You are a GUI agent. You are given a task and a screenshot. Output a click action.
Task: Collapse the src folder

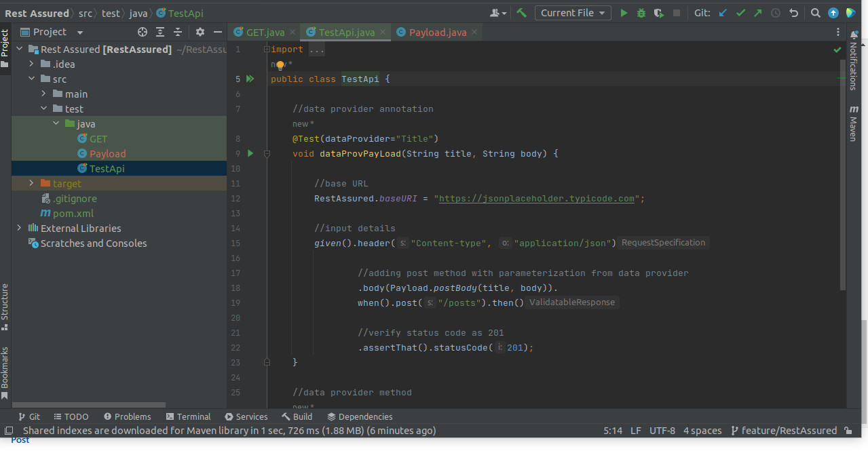click(31, 79)
